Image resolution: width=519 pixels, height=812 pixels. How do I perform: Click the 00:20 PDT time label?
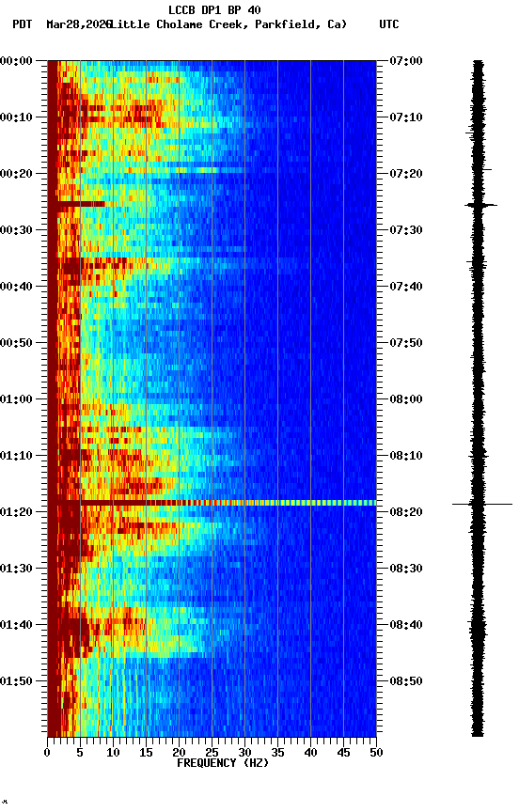point(16,174)
